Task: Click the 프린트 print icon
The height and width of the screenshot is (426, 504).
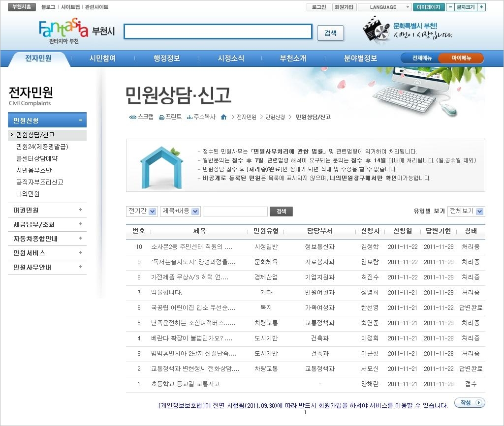Action: (161, 117)
